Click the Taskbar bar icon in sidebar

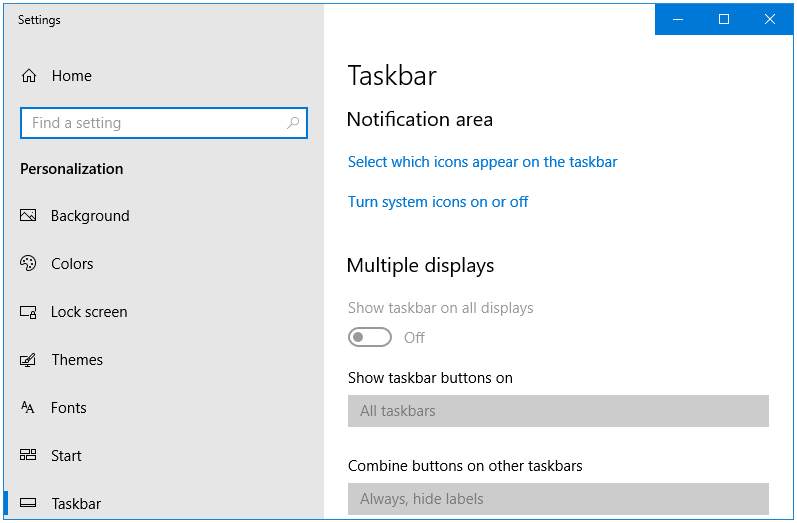click(28, 503)
